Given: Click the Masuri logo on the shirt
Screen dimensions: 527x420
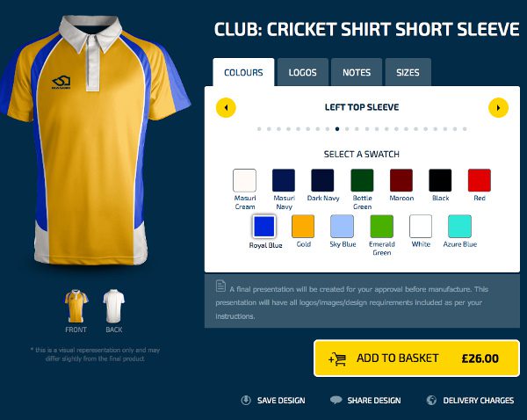Looking at the screenshot, I should coord(61,83).
